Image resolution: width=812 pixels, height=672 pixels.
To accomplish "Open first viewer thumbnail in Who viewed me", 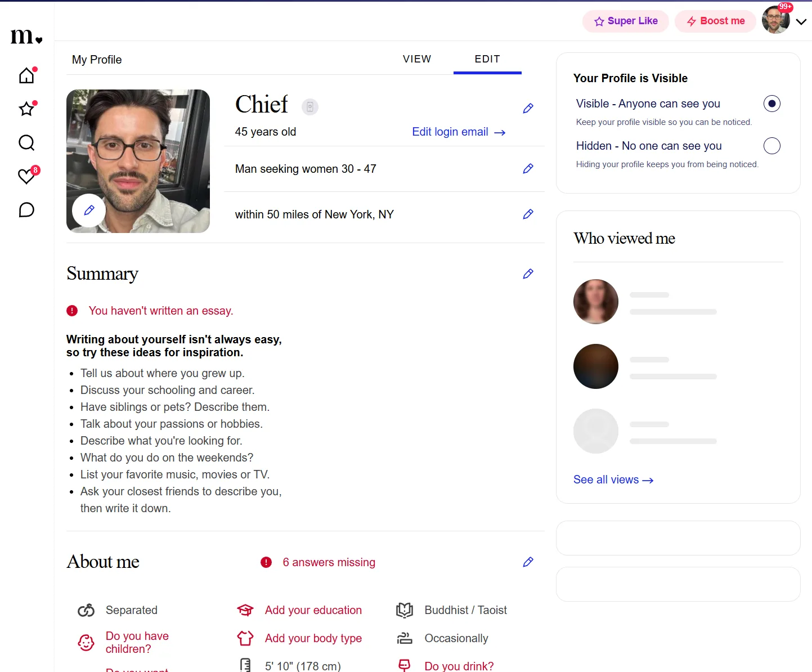I will [x=596, y=302].
